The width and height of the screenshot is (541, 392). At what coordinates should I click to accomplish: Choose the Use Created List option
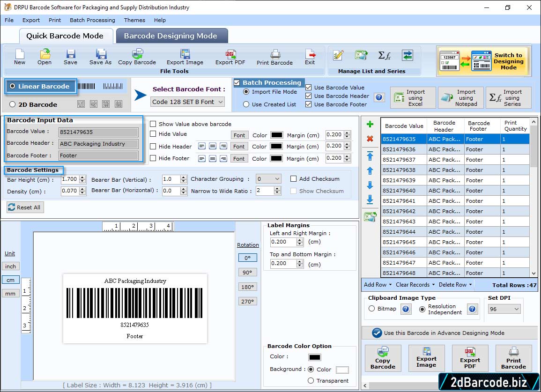pos(246,104)
